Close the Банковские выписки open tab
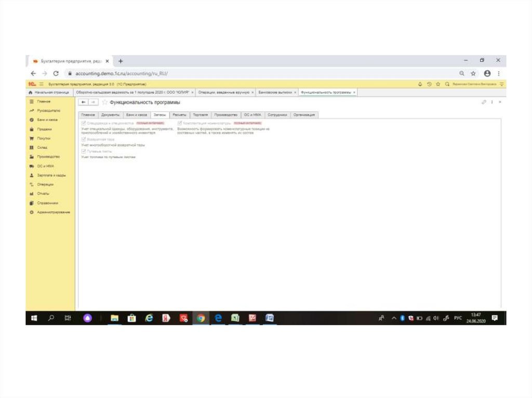 (x=295, y=92)
